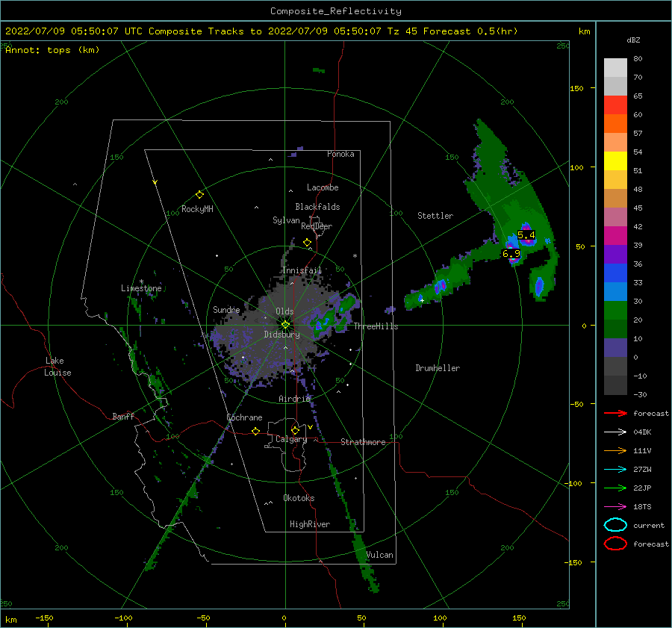Click the Airdrie city label

coord(294,399)
